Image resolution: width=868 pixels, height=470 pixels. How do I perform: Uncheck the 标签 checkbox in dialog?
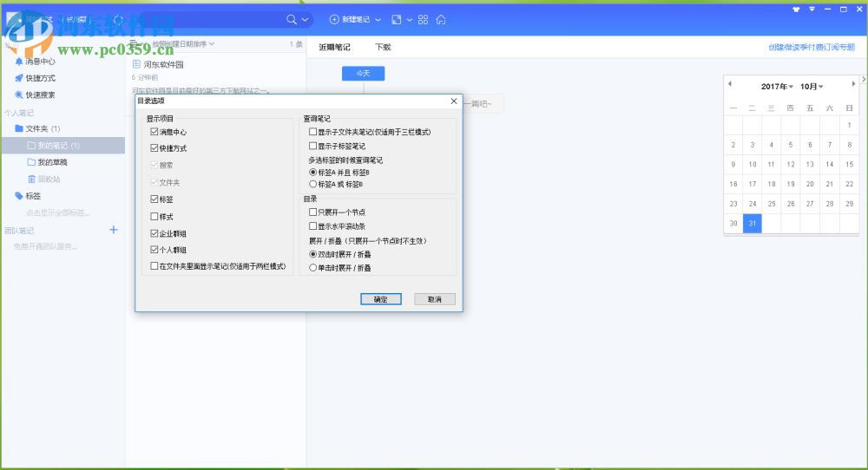[x=155, y=199]
